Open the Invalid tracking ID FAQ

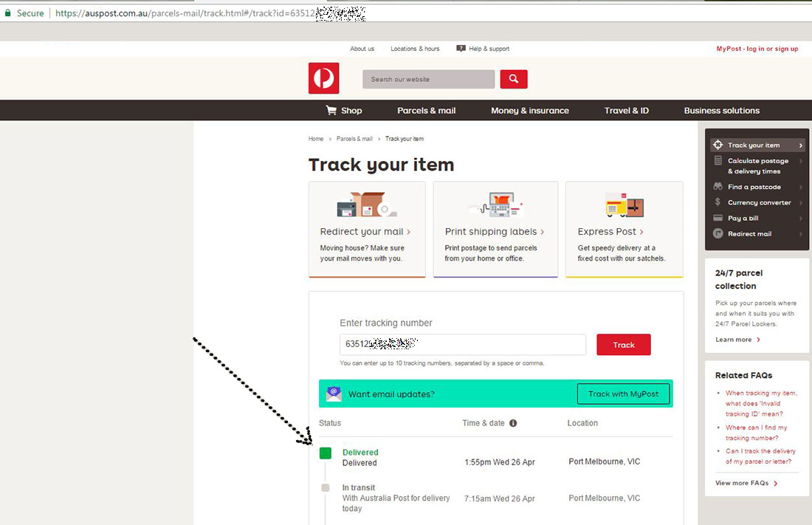pos(761,403)
